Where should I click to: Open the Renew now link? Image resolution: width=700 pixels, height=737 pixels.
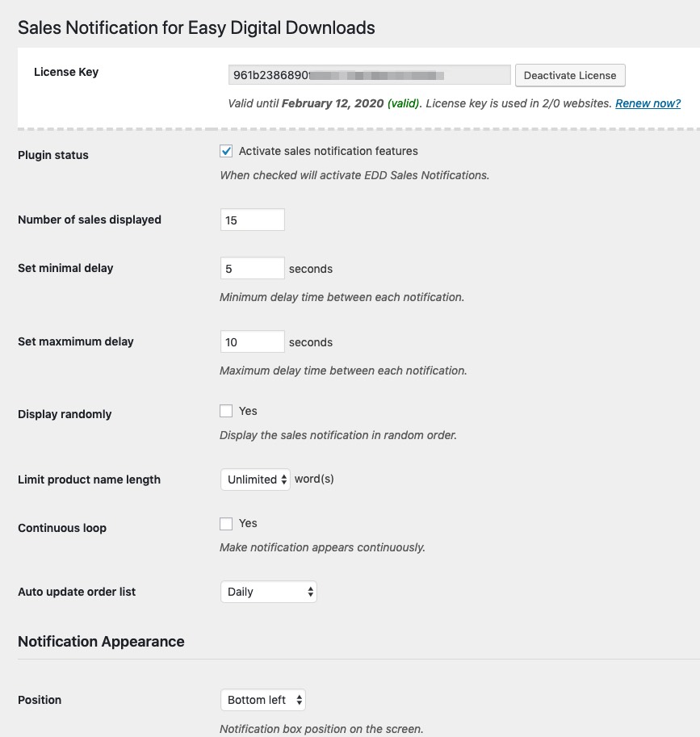648,103
